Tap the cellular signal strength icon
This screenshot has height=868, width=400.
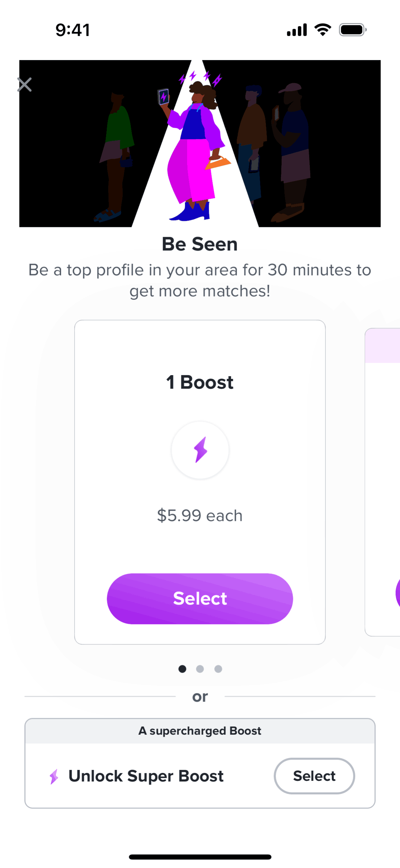click(297, 30)
